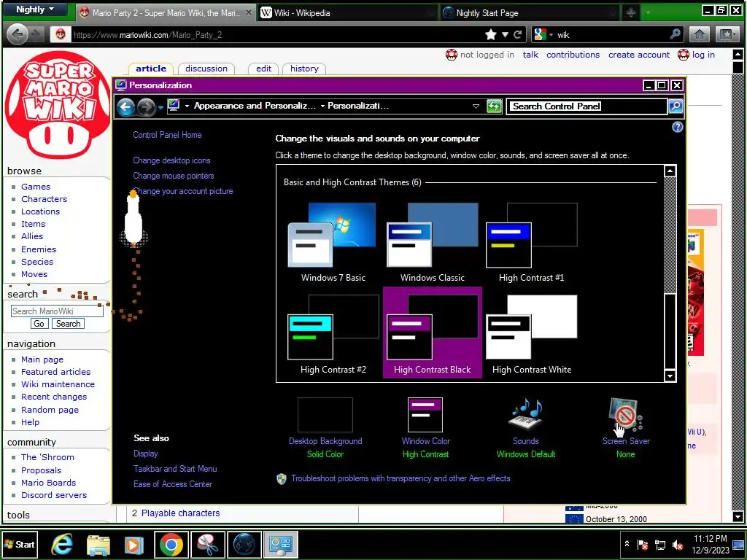Open the wiki discussion tab
The image size is (747, 560).
click(x=206, y=69)
